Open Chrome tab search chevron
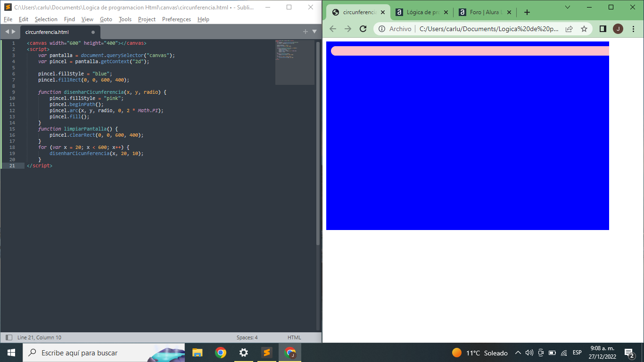This screenshot has height=362, width=644. (x=568, y=7)
